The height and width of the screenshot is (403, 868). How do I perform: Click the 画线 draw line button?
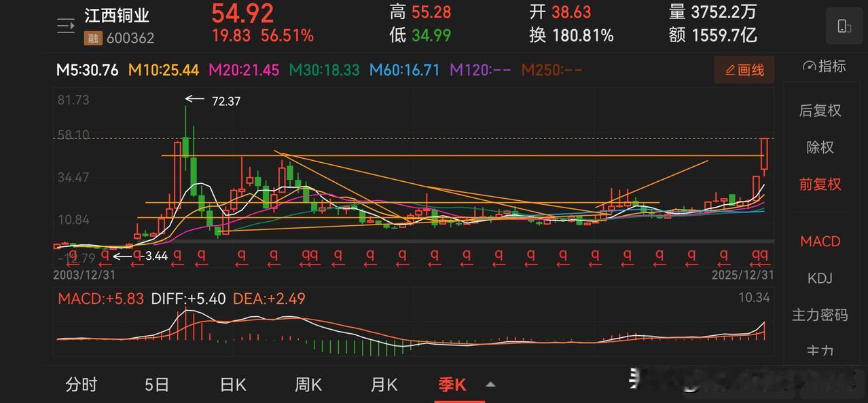pyautogui.click(x=744, y=70)
